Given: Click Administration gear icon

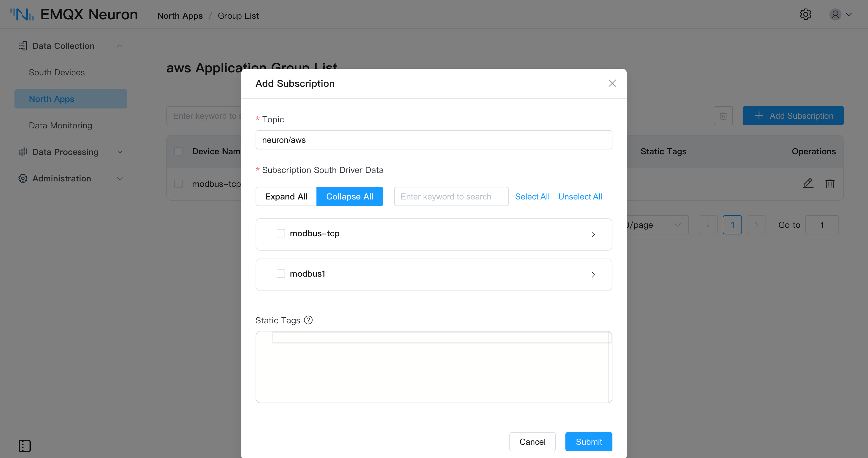Looking at the screenshot, I should point(23,178).
